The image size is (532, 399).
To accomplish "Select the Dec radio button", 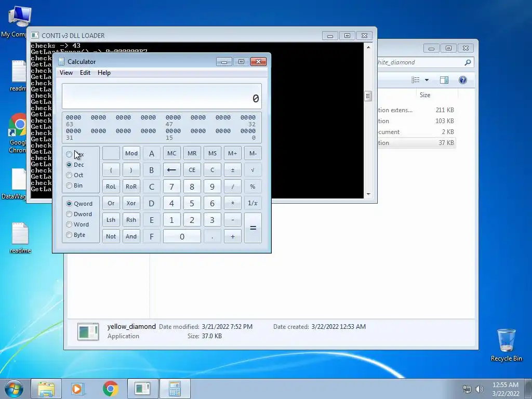I will 69,165.
